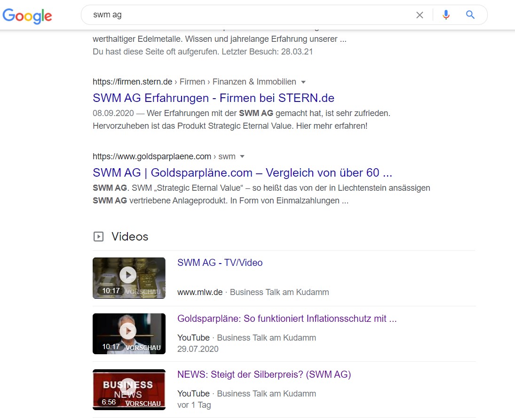Click the firmen.stern.de breadcrumb URL
Viewport: 515px width, 420px height.
pos(194,82)
